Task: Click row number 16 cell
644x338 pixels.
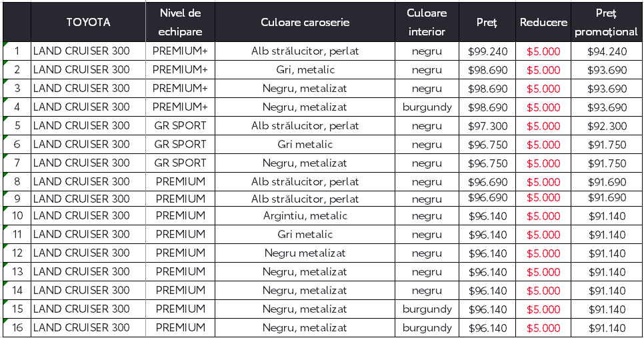Action: tap(17, 328)
